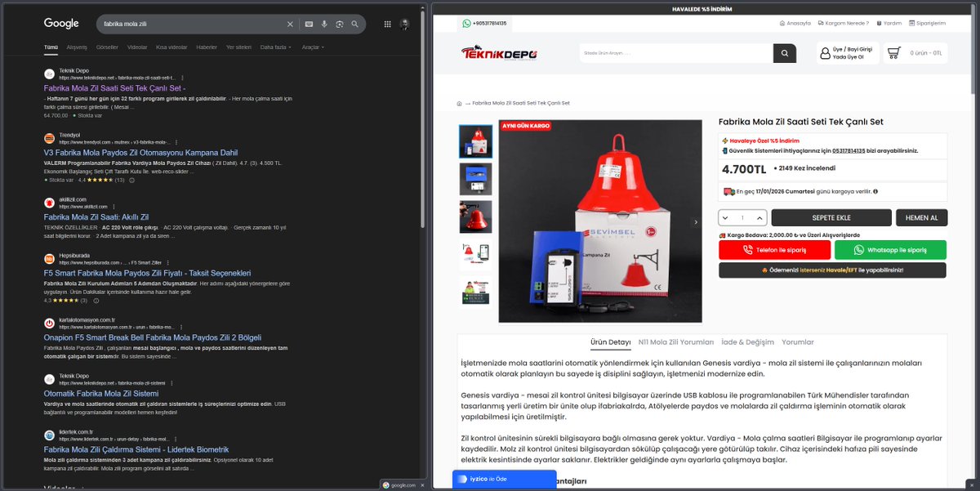Click the breadcrumb home icon on TeknikDepo

click(459, 104)
